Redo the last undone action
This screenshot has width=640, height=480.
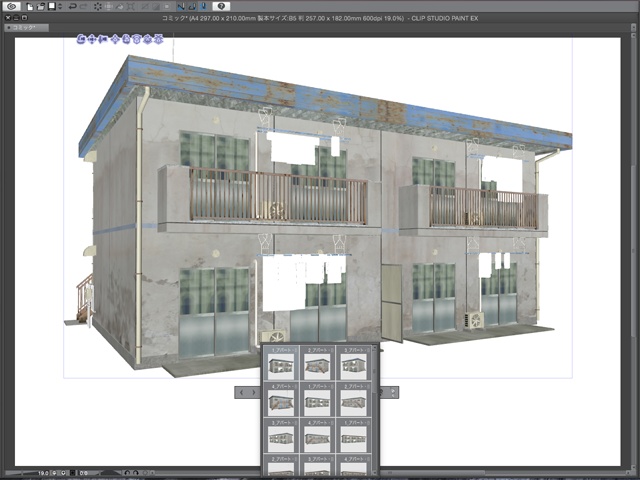pyautogui.click(x=84, y=7)
